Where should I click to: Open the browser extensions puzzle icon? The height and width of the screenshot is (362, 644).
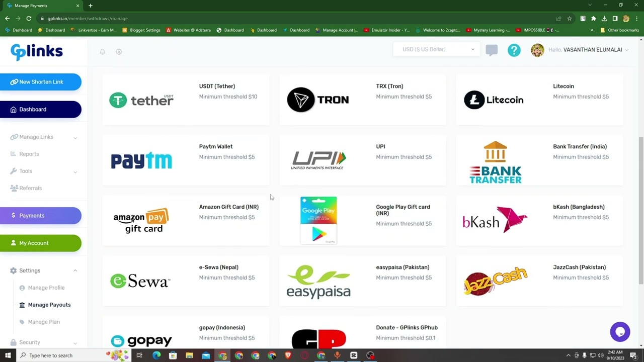pos(593,19)
